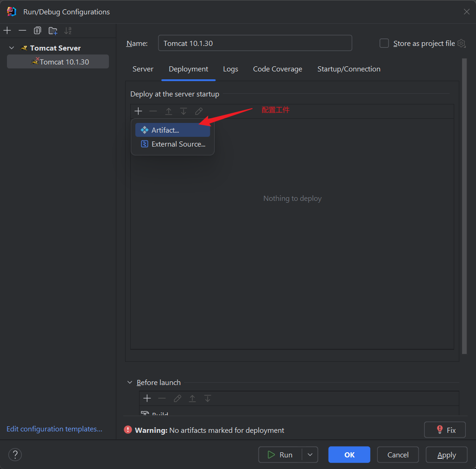
Task: Sort configurations alphabetically
Action: point(68,30)
